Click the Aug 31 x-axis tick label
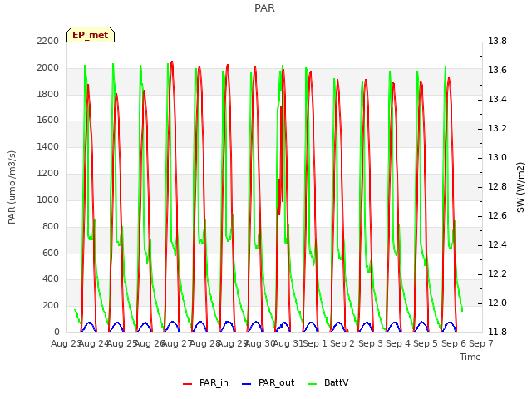The image size is (532, 399). tap(288, 343)
